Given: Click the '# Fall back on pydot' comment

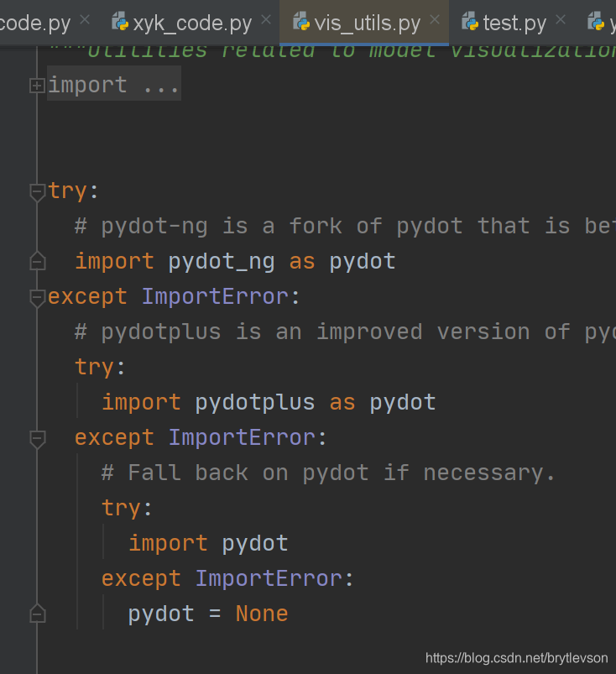Looking at the screenshot, I should pos(328,473).
